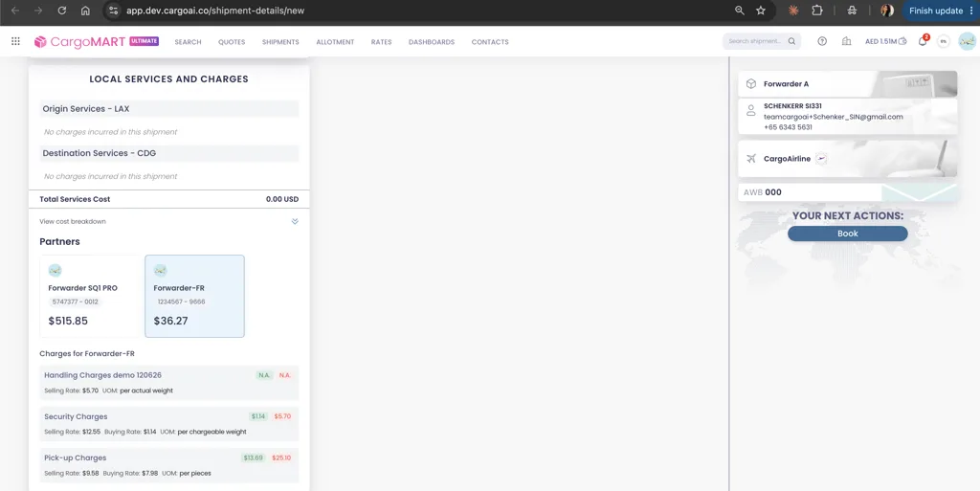This screenshot has width=980, height=491.
Task: Expand View cost breakdown chevron
Action: [295, 221]
